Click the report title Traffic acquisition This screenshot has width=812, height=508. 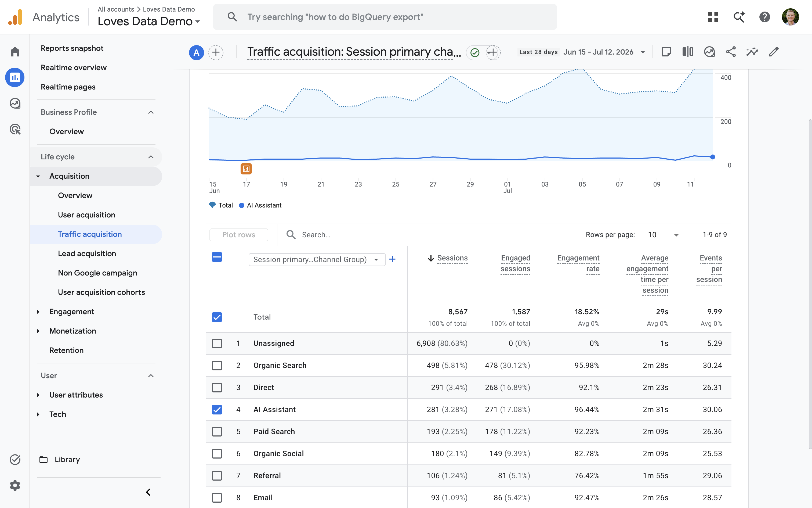click(354, 52)
